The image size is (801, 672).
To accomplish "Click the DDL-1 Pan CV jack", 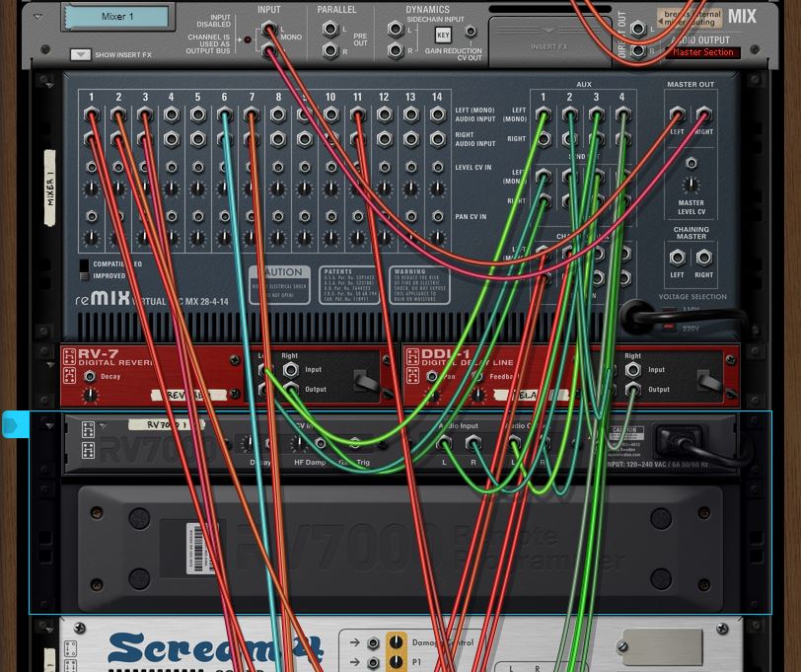I will tap(432, 377).
